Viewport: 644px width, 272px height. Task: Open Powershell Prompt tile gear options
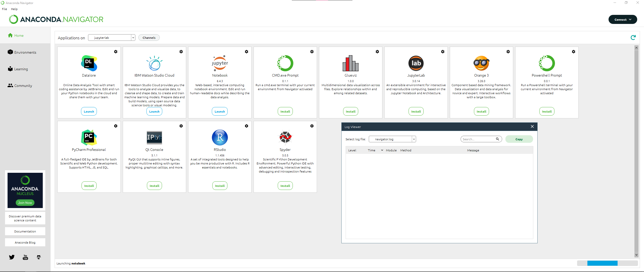[574, 52]
